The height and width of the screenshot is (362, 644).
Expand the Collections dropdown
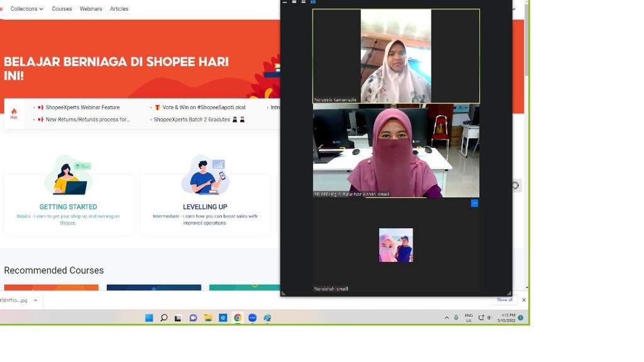[x=27, y=9]
